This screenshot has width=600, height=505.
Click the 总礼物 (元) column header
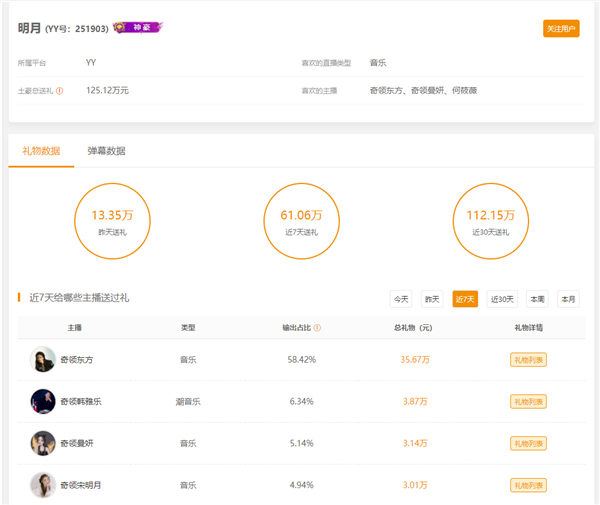413,327
